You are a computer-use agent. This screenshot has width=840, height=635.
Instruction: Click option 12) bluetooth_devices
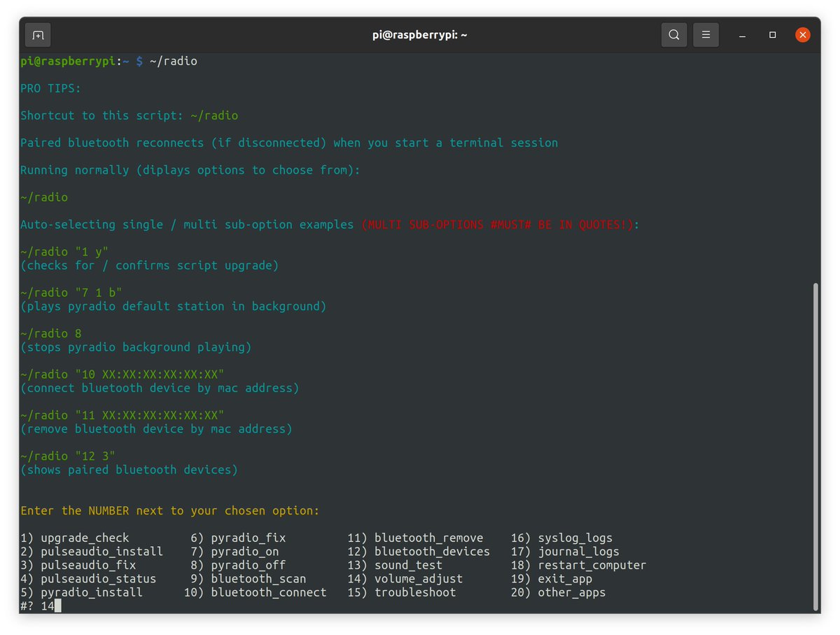pos(419,552)
